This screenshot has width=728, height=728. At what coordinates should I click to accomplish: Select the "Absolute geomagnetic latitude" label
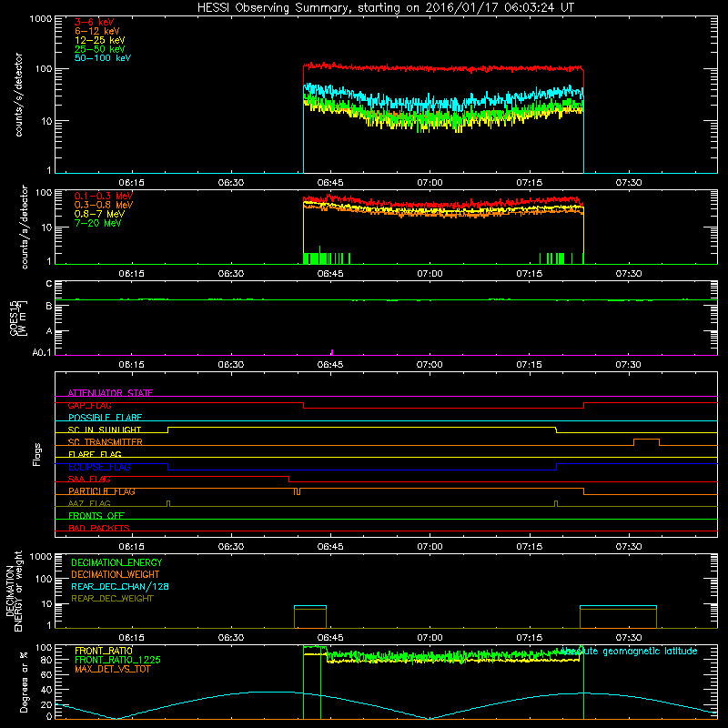[629, 651]
